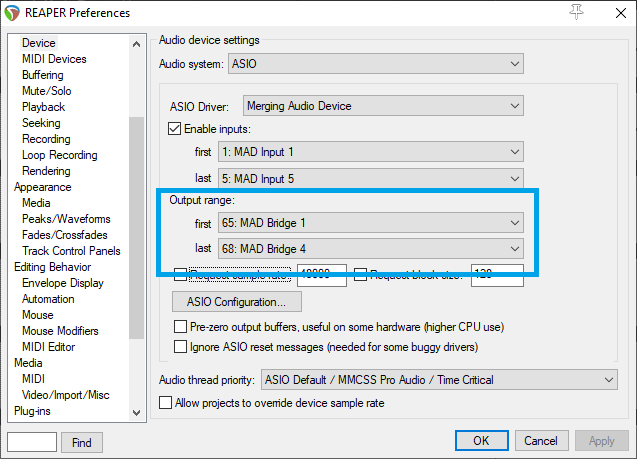
Task: Select Device in preferences tree
Action: pyautogui.click(x=39, y=43)
